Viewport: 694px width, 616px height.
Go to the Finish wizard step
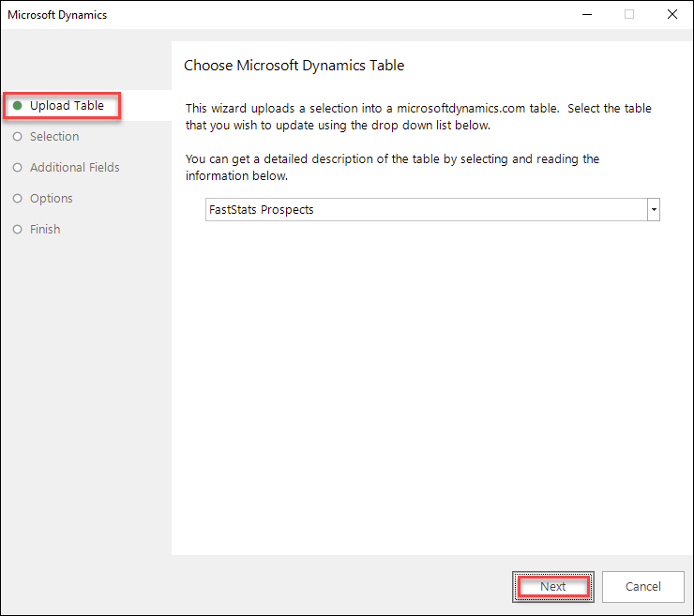45,229
